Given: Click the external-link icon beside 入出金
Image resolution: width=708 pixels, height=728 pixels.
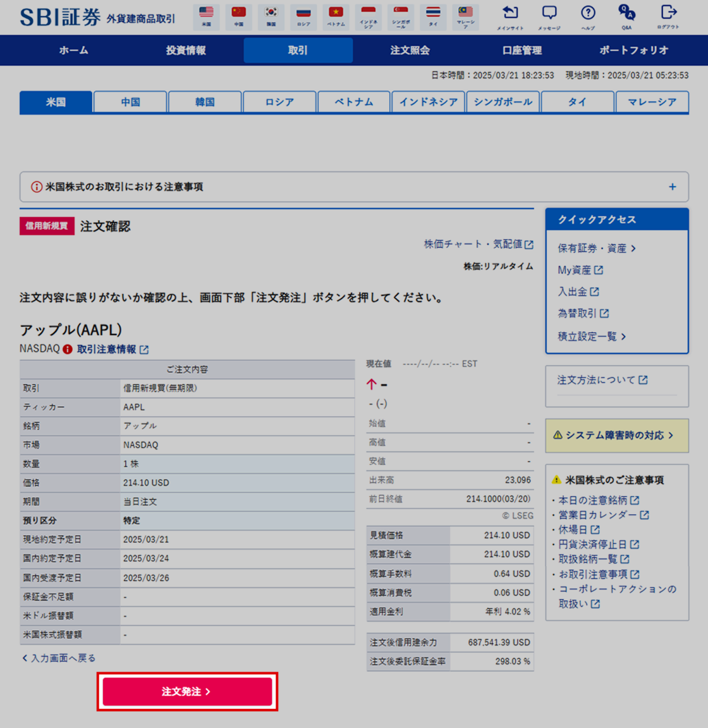Looking at the screenshot, I should point(595,292).
